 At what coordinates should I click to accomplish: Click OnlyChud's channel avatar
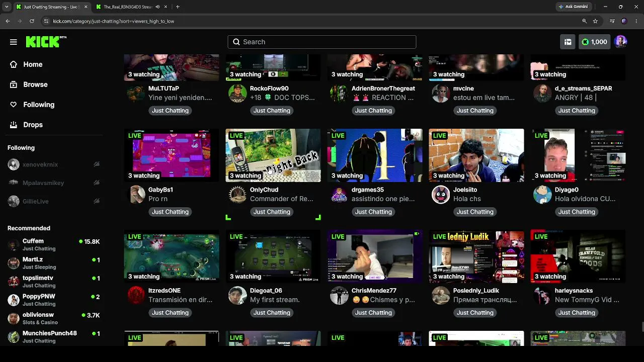coord(237,195)
